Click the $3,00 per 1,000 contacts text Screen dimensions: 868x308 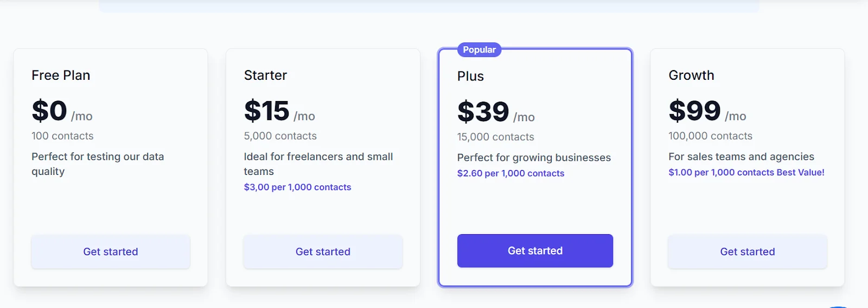(297, 187)
